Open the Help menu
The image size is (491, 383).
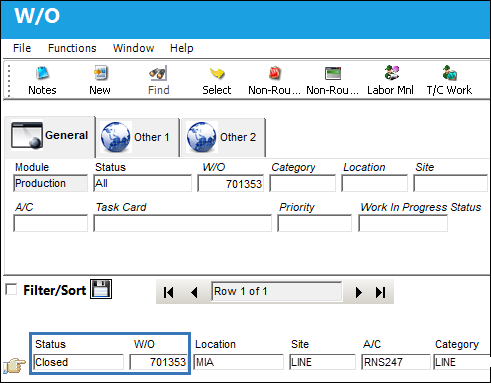coord(182,48)
